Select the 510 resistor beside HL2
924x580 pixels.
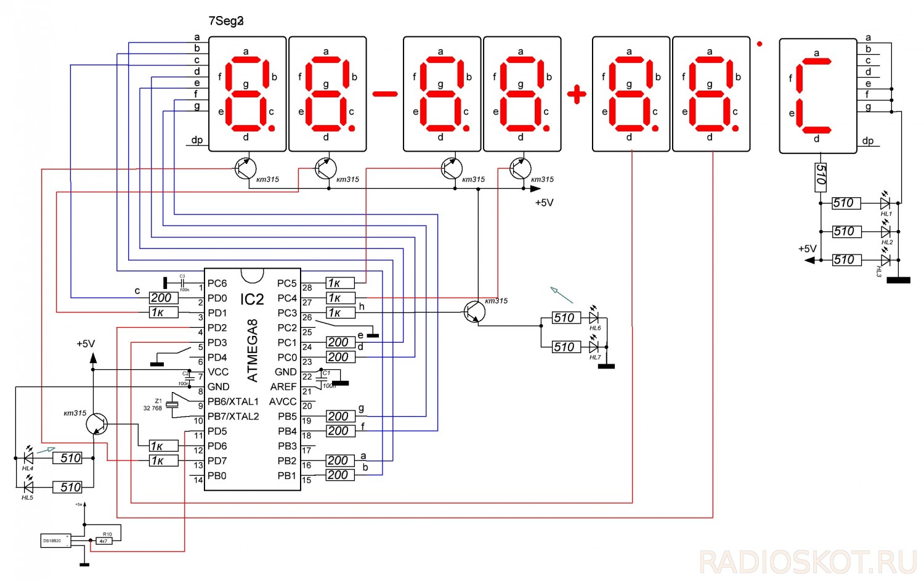(x=846, y=231)
